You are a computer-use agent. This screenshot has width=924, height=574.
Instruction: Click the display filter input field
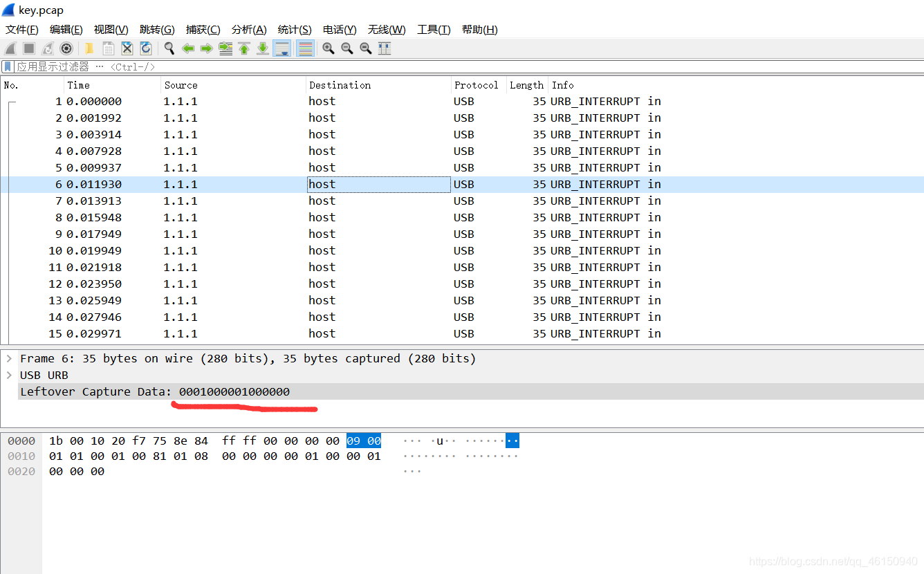point(469,67)
